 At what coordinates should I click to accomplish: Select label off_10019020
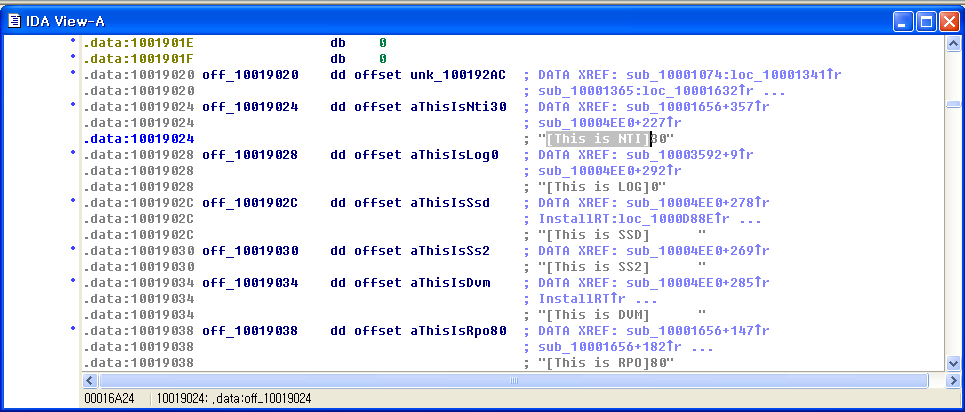tap(250, 75)
